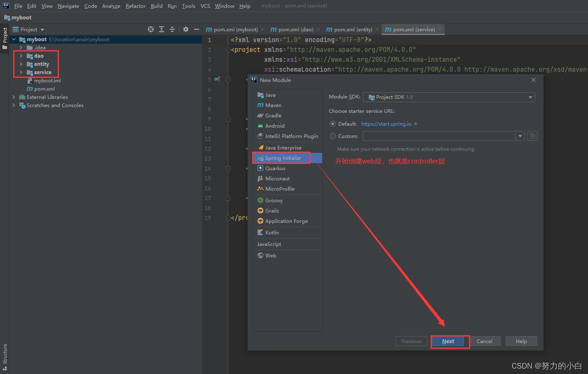Expand the entity module folder
Screen dimensions: 588x374
click(21, 64)
